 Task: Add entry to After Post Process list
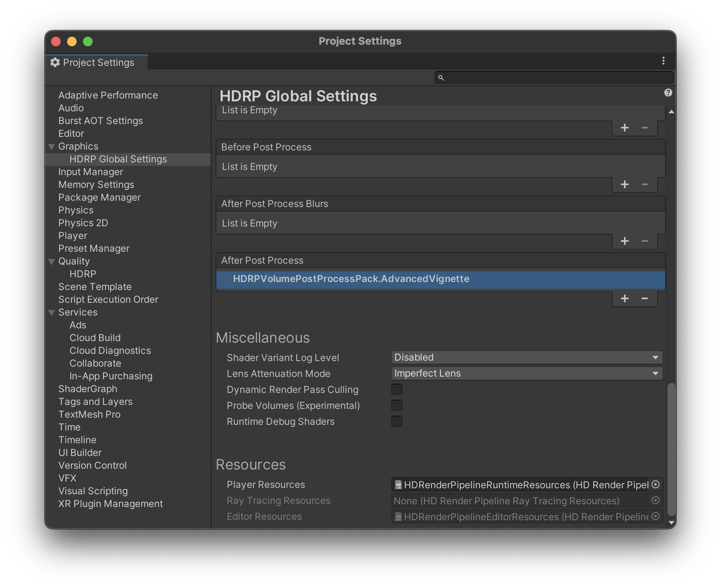(x=625, y=298)
